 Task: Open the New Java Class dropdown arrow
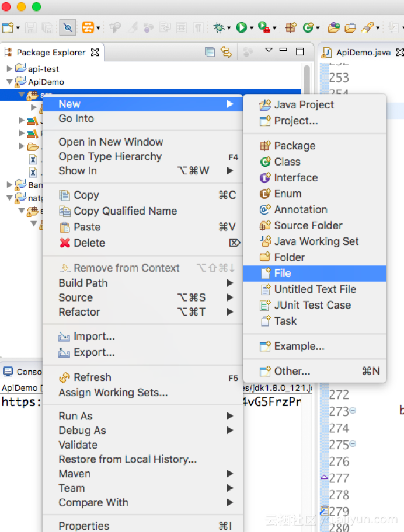pos(318,28)
